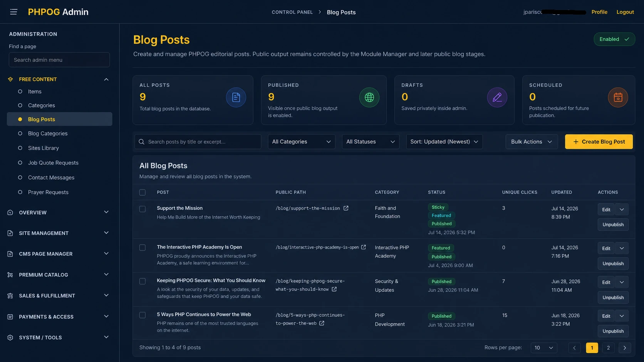This screenshot has height=362, width=644.
Task: Collapse the Free Content section
Action: pyautogui.click(x=106, y=79)
